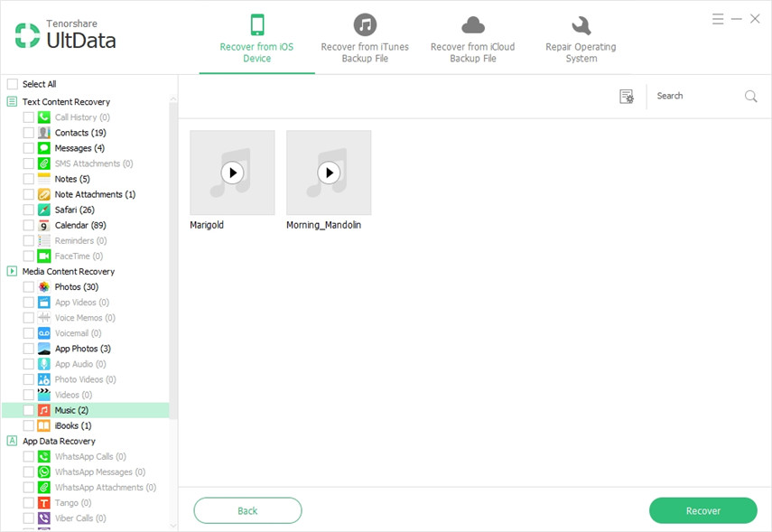
Task: Click the Messages green bubble icon
Action: [43, 148]
